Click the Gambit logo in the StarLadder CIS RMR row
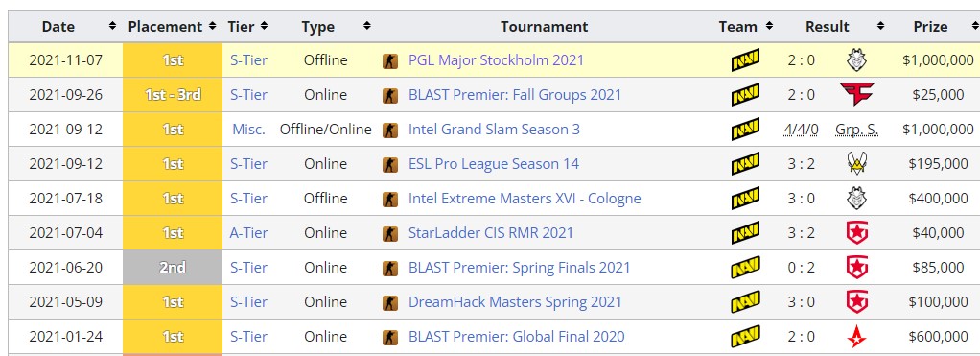This screenshot has width=980, height=356. point(856,233)
